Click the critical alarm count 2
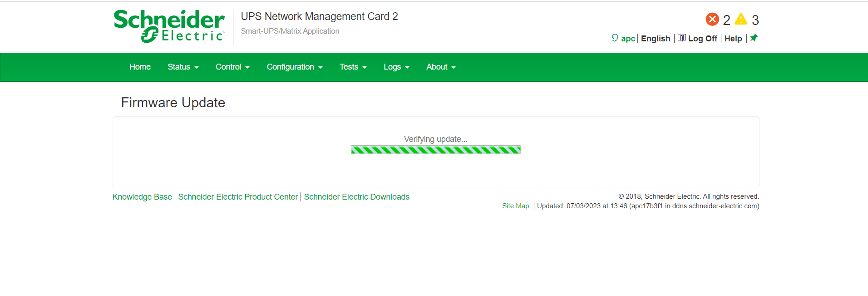Viewport: 868px width, 296px height. (x=726, y=20)
